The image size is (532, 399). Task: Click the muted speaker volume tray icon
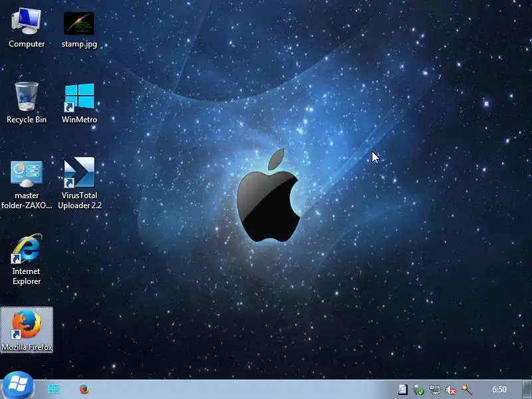(x=451, y=390)
